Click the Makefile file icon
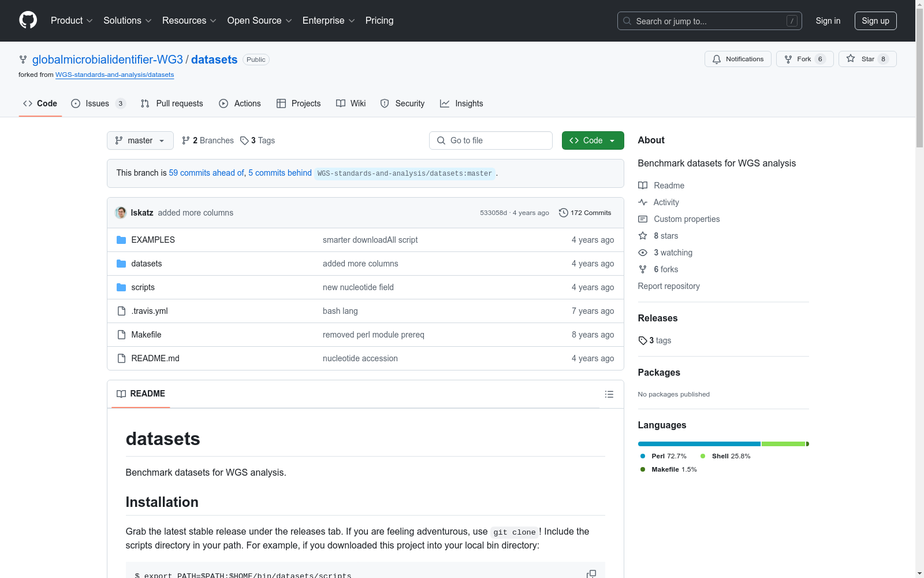This screenshot has height=578, width=924. click(x=121, y=335)
